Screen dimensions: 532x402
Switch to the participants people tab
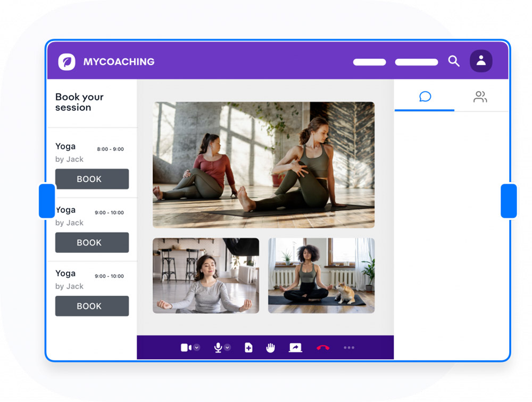pyautogui.click(x=480, y=97)
